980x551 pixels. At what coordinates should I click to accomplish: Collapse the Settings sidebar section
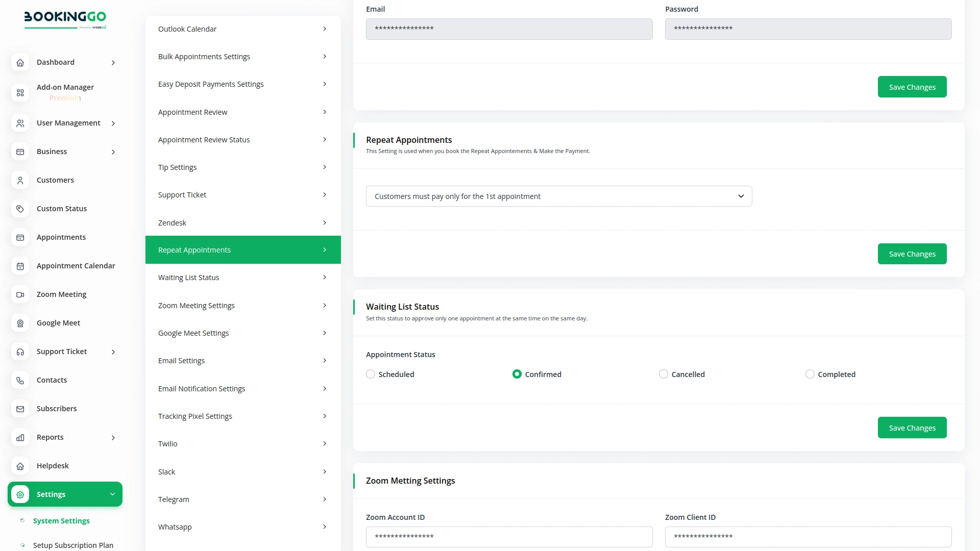tap(112, 494)
